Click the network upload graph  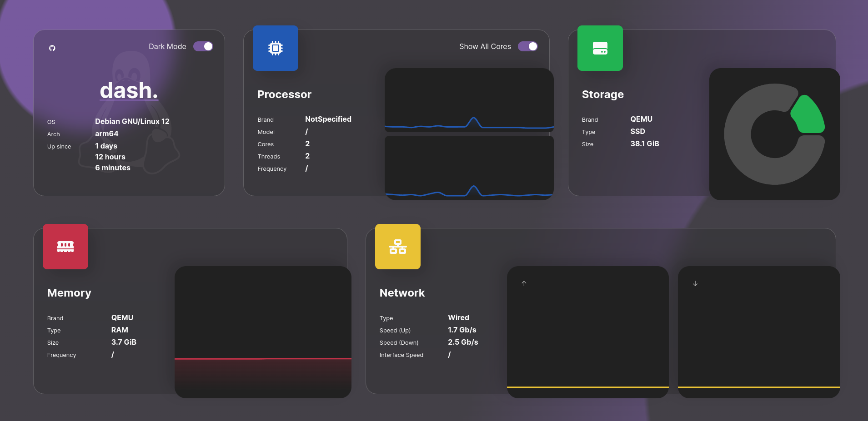click(x=588, y=332)
